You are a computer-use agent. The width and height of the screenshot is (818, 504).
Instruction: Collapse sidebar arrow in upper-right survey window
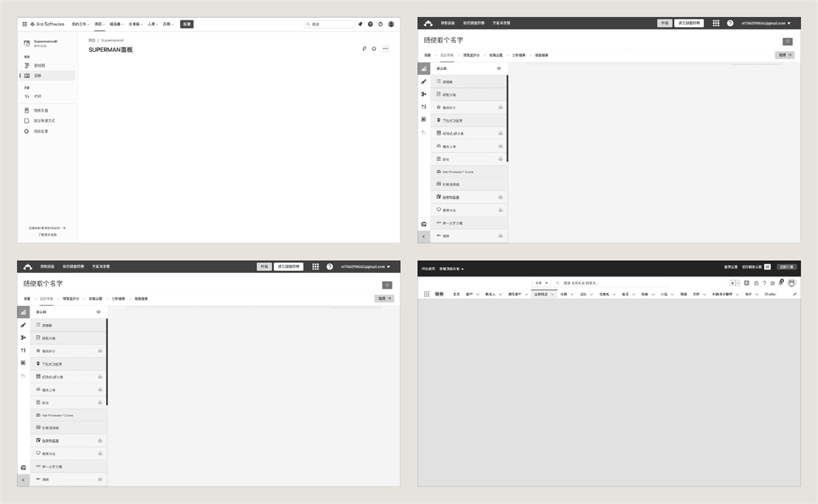click(x=424, y=236)
